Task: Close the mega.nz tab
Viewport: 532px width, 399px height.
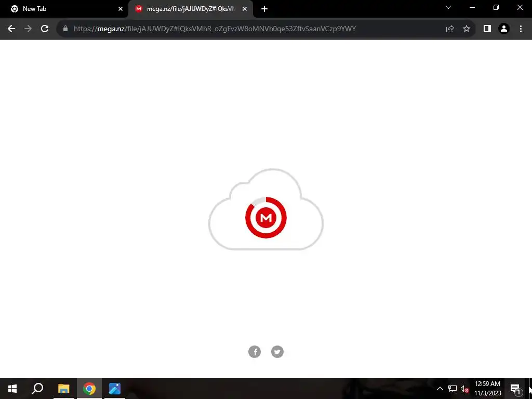Action: coord(245,9)
